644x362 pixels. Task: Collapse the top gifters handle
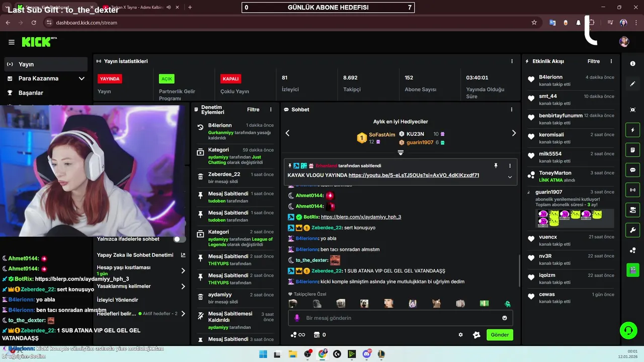[400, 152]
